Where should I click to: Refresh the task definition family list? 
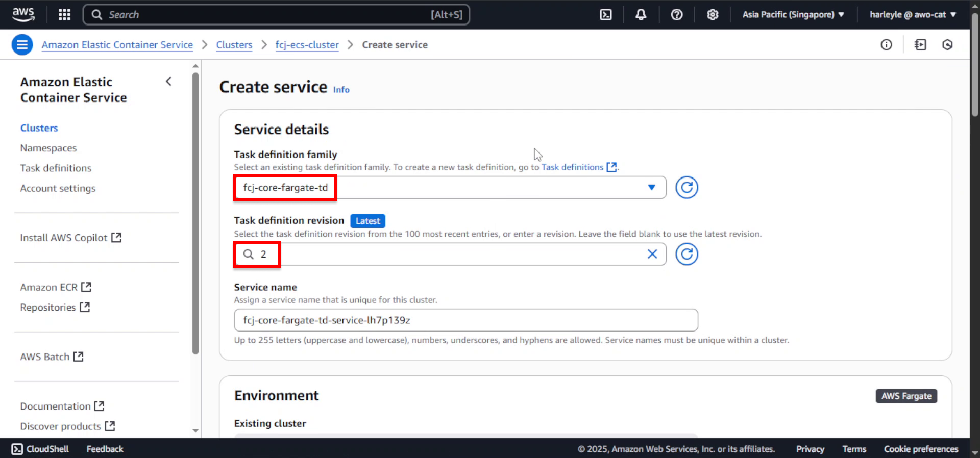point(687,187)
